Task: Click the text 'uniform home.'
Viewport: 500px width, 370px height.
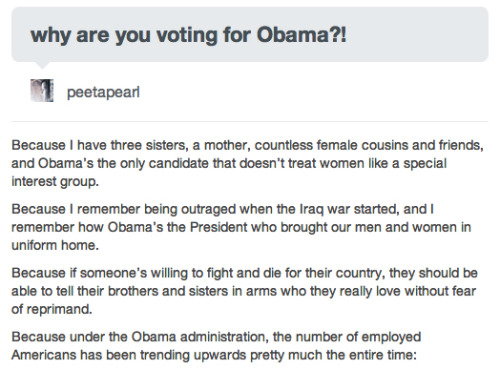Action: pyautogui.click(x=55, y=245)
